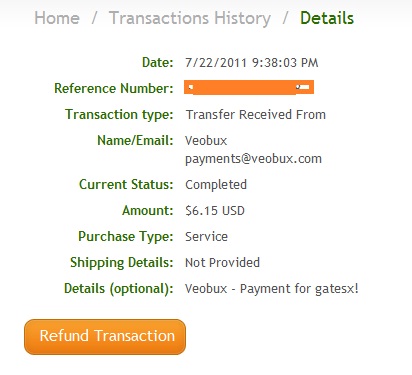Click the Transaction type label

click(119, 115)
